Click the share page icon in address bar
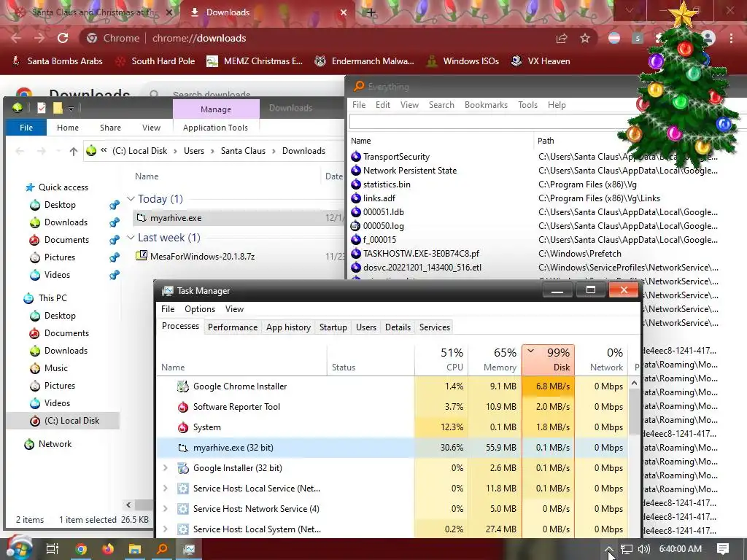 pos(562,38)
